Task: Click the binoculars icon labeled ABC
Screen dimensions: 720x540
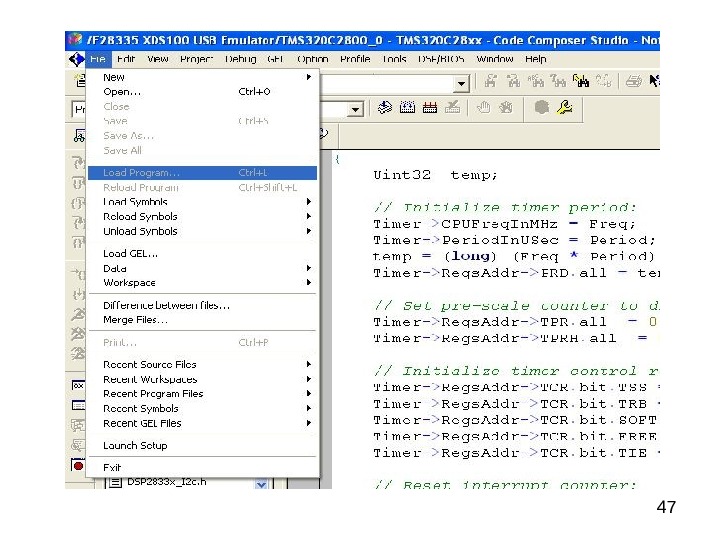Action: click(x=535, y=81)
